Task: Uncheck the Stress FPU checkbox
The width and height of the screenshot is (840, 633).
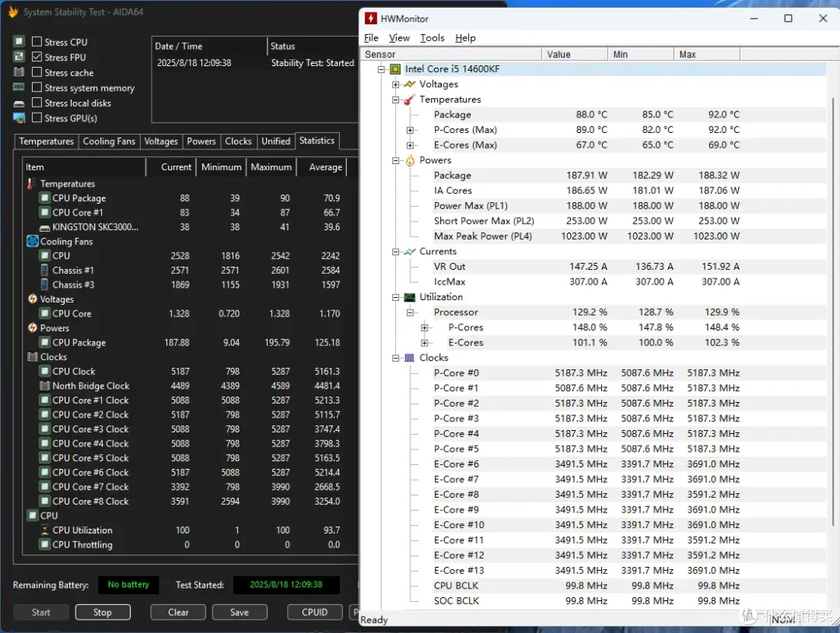Action: [37, 57]
